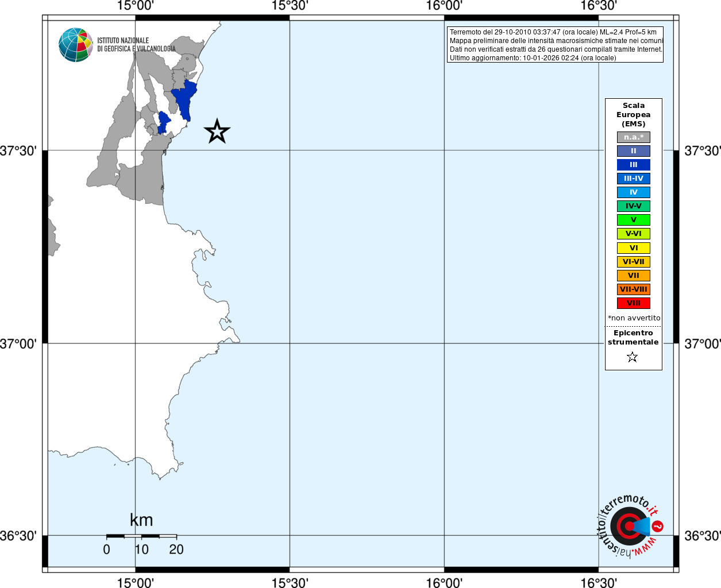This screenshot has width=721, height=588.
Task: Click the 'km' scale bar label
Action: tap(141, 520)
